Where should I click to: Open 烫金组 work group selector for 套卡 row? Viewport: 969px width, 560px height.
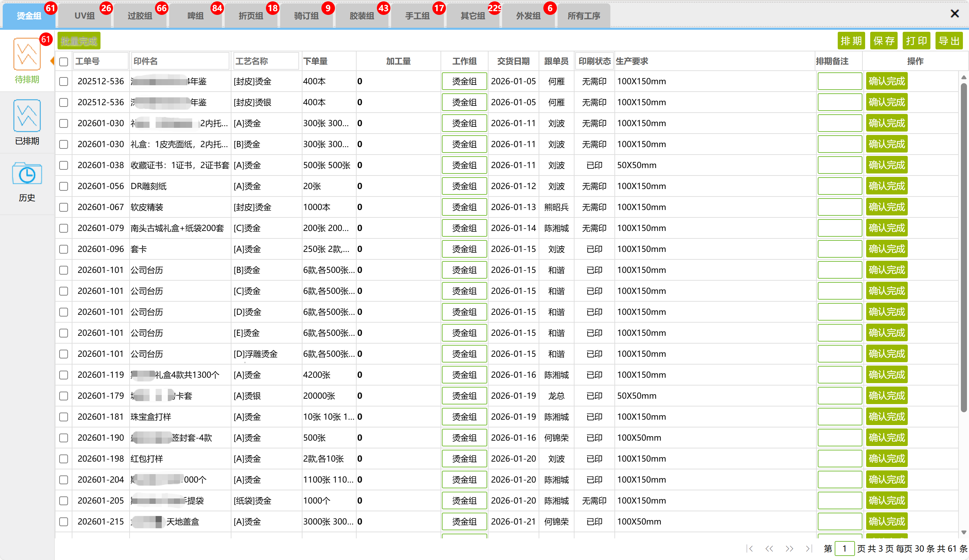tap(464, 249)
